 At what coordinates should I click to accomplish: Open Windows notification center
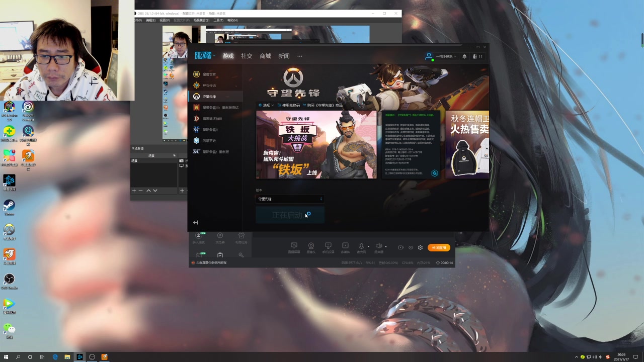coord(636,357)
